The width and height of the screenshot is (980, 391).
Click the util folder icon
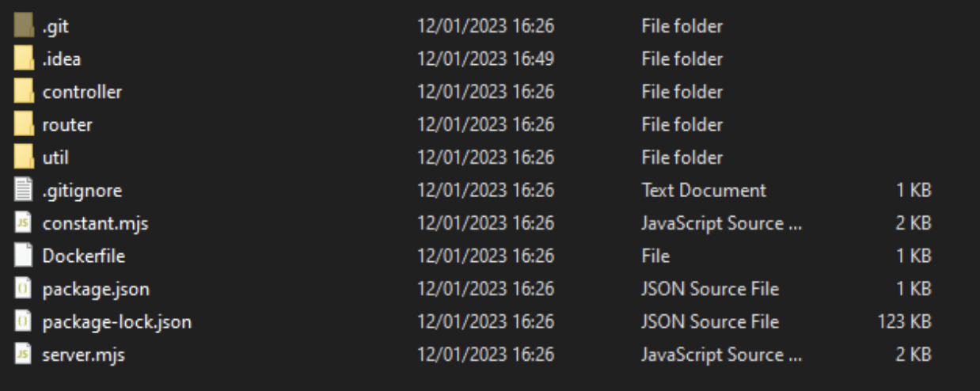[24, 158]
